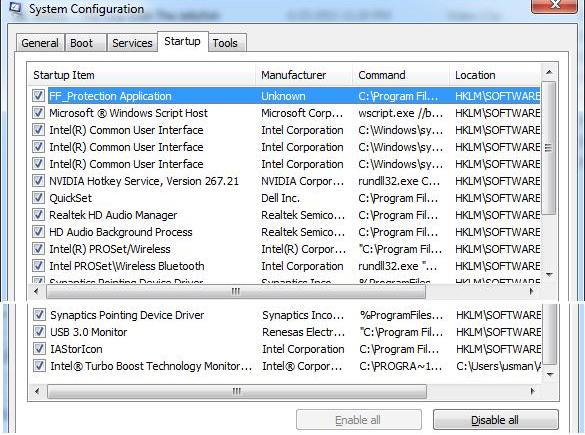Click the 'C:\Users\usman' location cell
This screenshot has height=435, width=585.
pos(498,366)
